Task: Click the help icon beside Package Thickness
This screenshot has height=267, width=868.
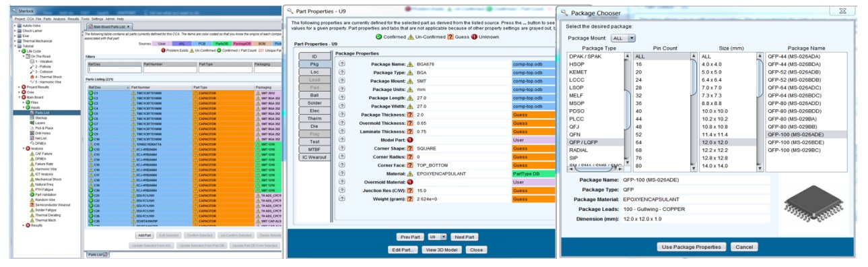Action: 341,115
